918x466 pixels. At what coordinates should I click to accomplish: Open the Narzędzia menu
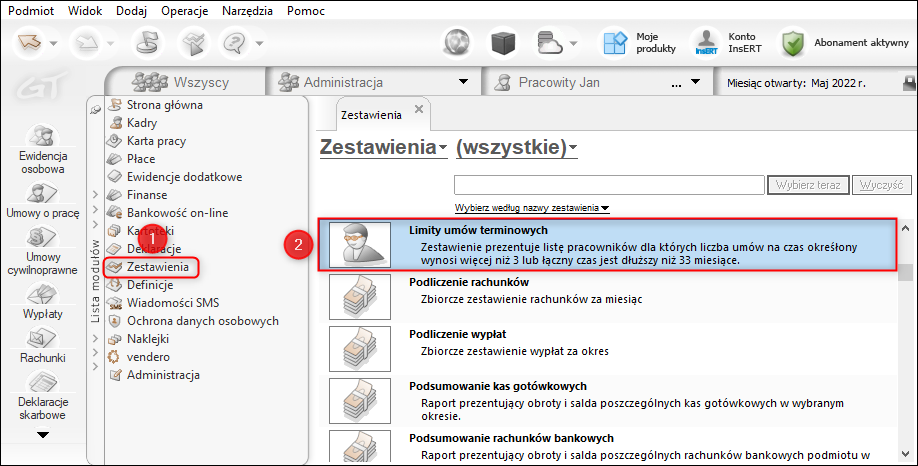point(247,11)
